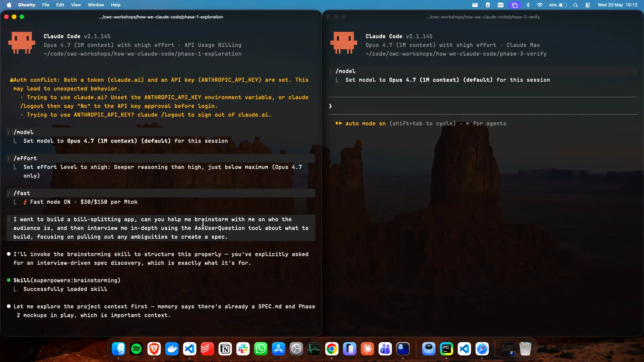The height and width of the screenshot is (362, 644).
Task: Click the purple-highlighted screen mirroring icon
Action: (515, 5)
